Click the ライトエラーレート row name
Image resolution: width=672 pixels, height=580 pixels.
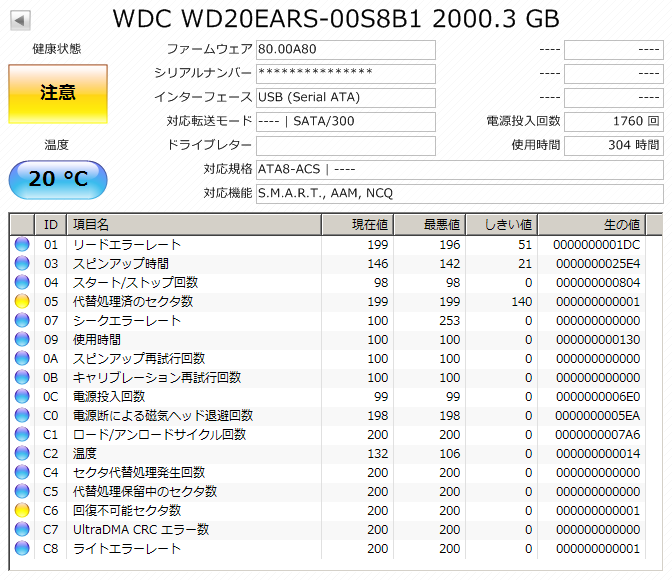[127, 548]
